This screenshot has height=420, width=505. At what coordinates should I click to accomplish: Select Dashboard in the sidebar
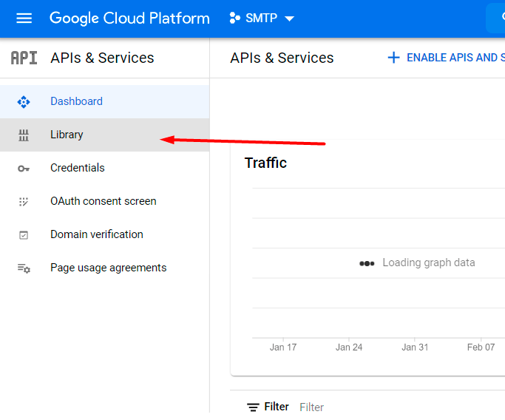[76, 101]
